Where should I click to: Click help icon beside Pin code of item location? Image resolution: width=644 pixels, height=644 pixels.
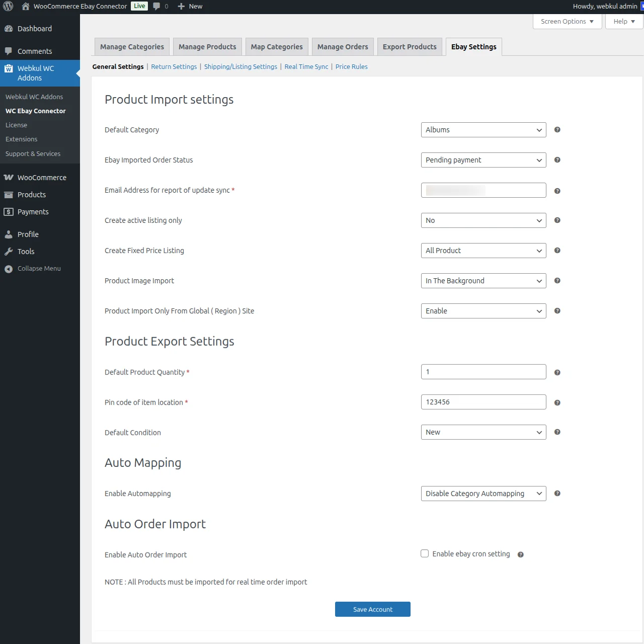tap(557, 403)
